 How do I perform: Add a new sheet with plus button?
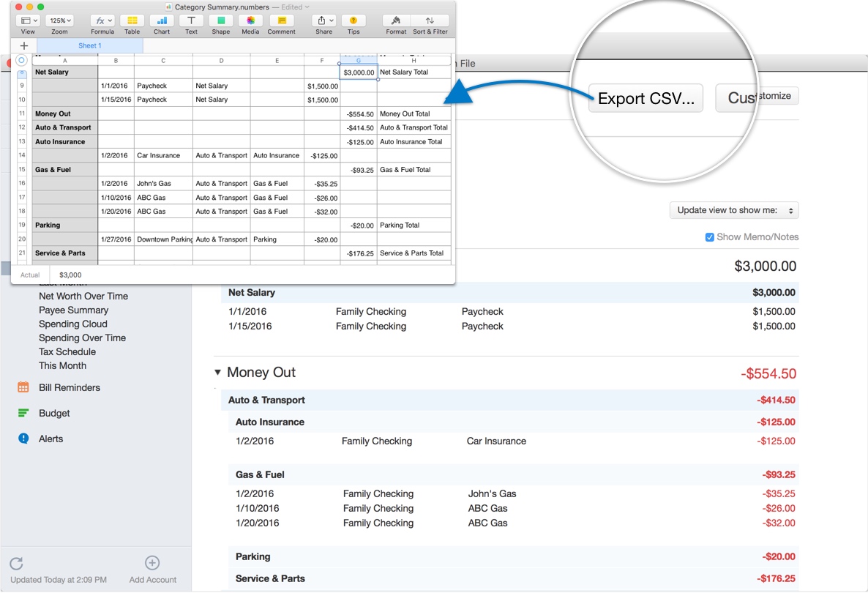click(24, 45)
